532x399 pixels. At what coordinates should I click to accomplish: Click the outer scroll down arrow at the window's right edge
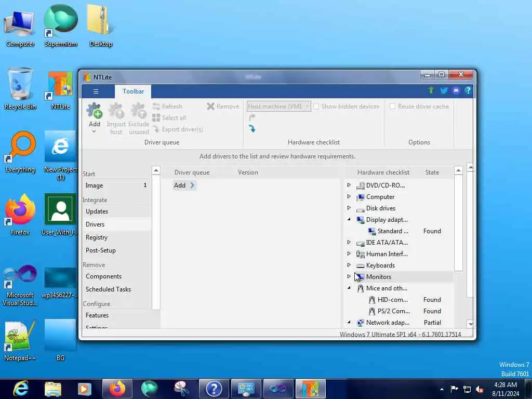point(470,324)
